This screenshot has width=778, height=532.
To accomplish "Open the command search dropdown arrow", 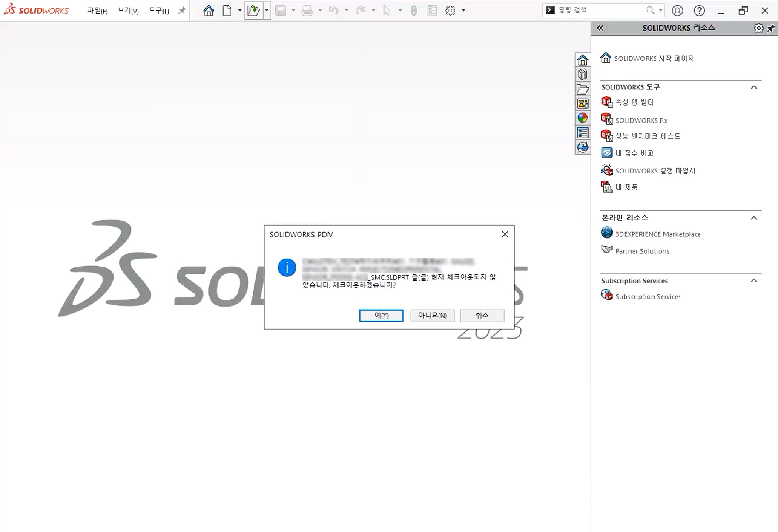I will tap(660, 10).
